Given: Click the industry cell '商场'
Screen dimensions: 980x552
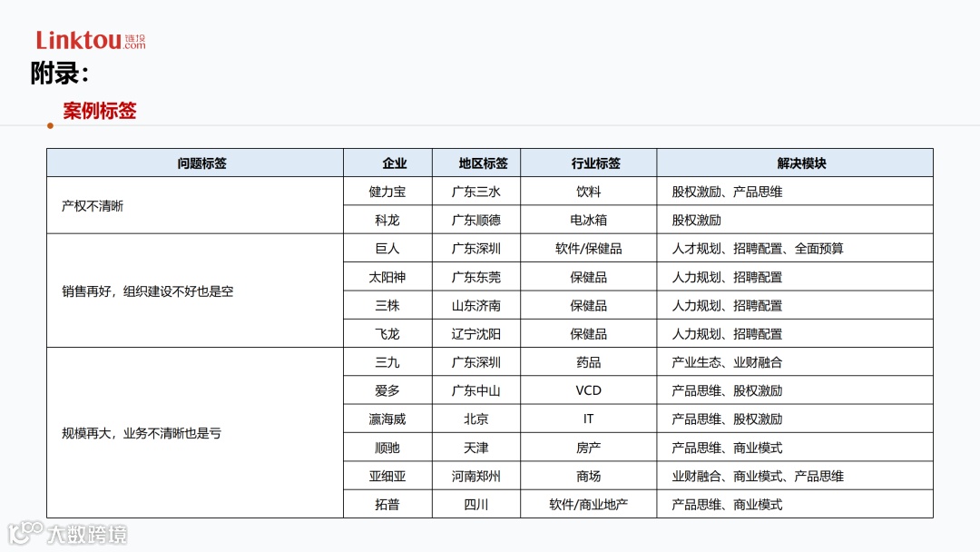Looking at the screenshot, I should (x=589, y=477).
